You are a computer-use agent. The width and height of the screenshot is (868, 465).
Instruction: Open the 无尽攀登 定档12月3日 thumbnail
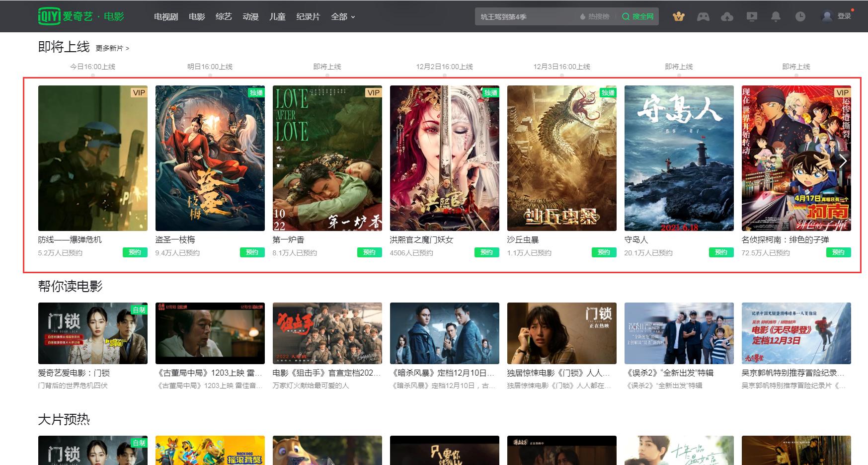coord(796,333)
